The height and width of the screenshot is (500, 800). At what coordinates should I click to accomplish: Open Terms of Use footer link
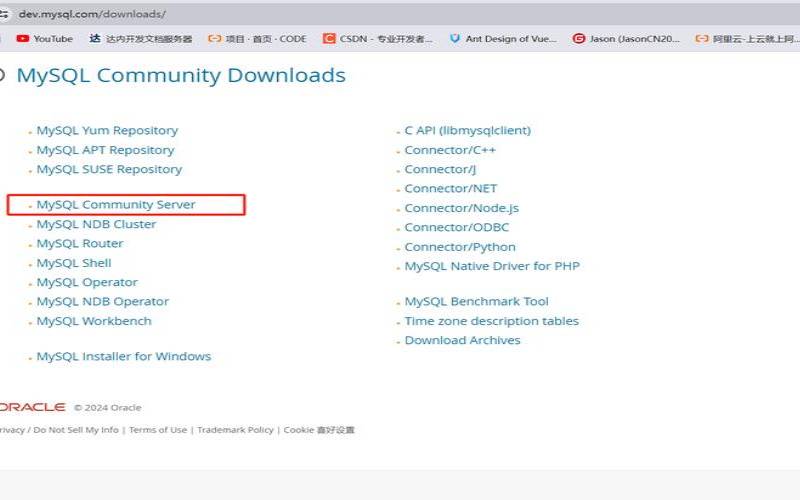pyautogui.click(x=158, y=430)
